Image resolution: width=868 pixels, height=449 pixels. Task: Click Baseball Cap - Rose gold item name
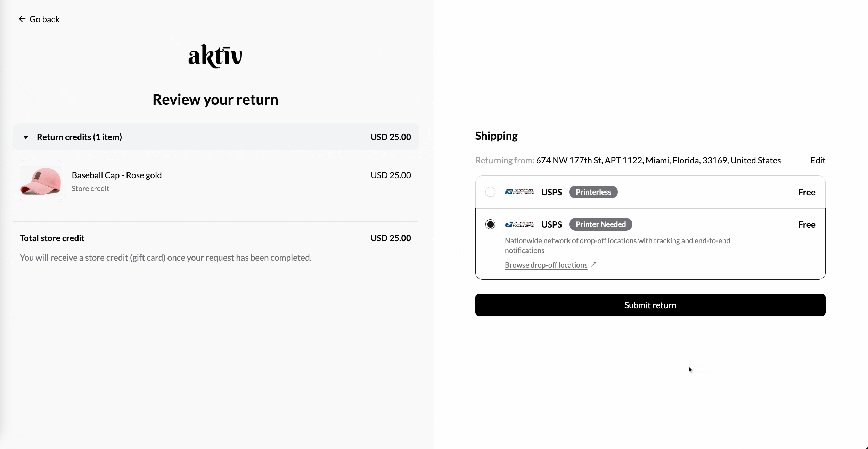[x=117, y=175]
